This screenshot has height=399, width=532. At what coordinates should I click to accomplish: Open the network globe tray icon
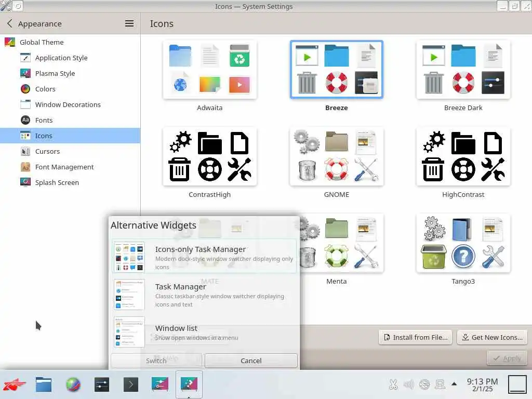(424, 384)
